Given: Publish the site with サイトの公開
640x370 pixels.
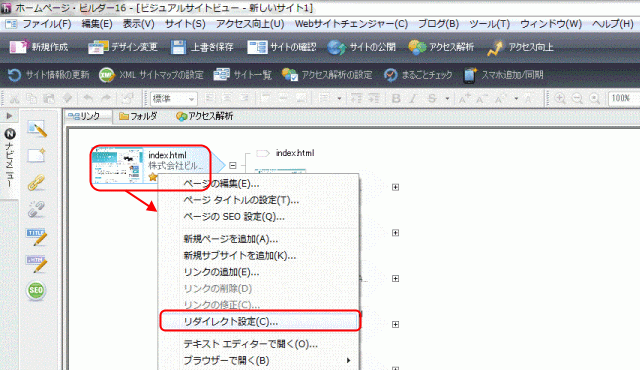Looking at the screenshot, I should click(362, 47).
